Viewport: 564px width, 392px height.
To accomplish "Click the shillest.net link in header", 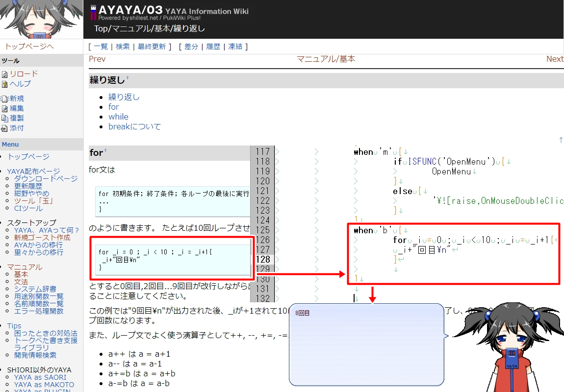I will click(x=144, y=18).
